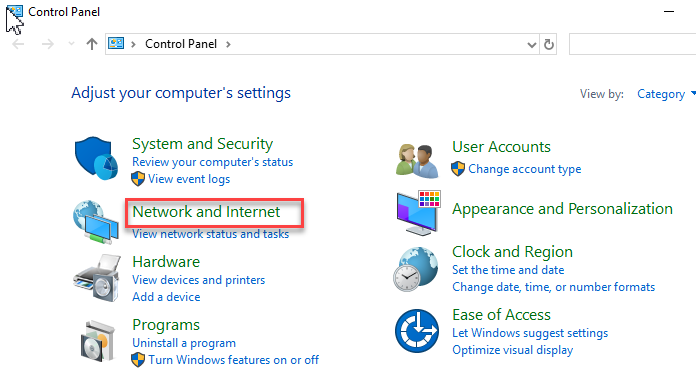Go up one level with up arrow

coord(91,44)
